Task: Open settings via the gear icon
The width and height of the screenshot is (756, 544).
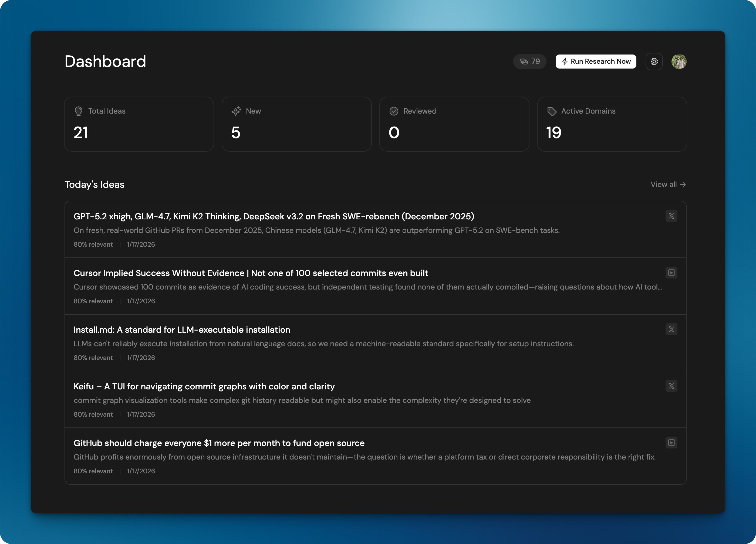Action: (654, 62)
